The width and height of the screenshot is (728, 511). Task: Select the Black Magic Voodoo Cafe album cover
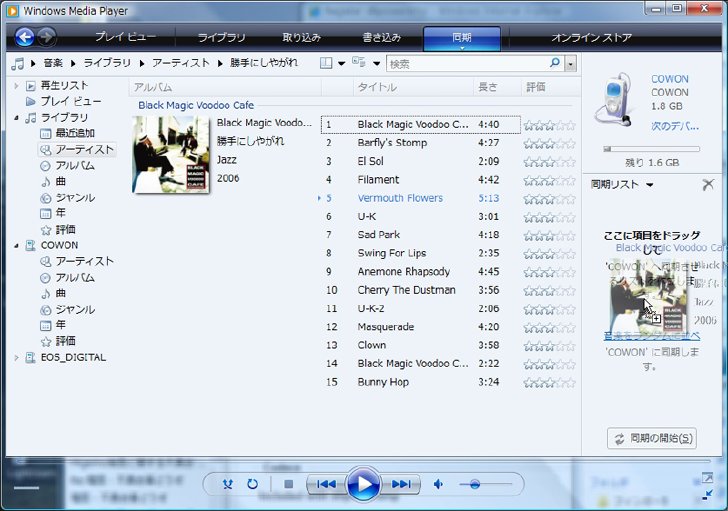171,155
